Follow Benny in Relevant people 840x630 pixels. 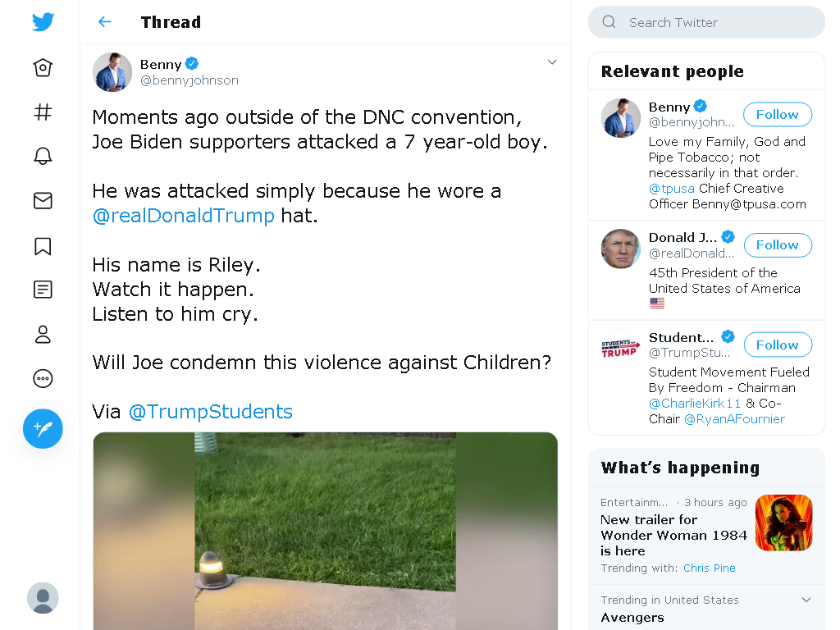pos(778,115)
